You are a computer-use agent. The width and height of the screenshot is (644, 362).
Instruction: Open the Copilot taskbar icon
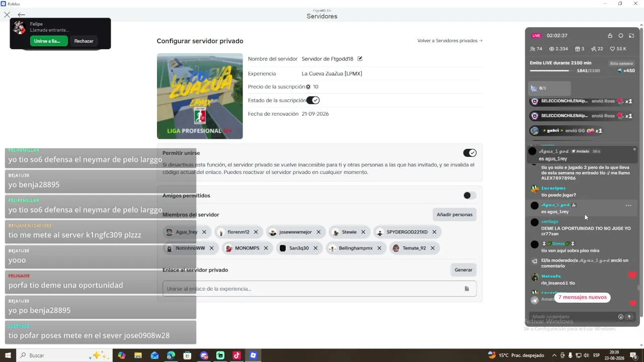click(122, 355)
